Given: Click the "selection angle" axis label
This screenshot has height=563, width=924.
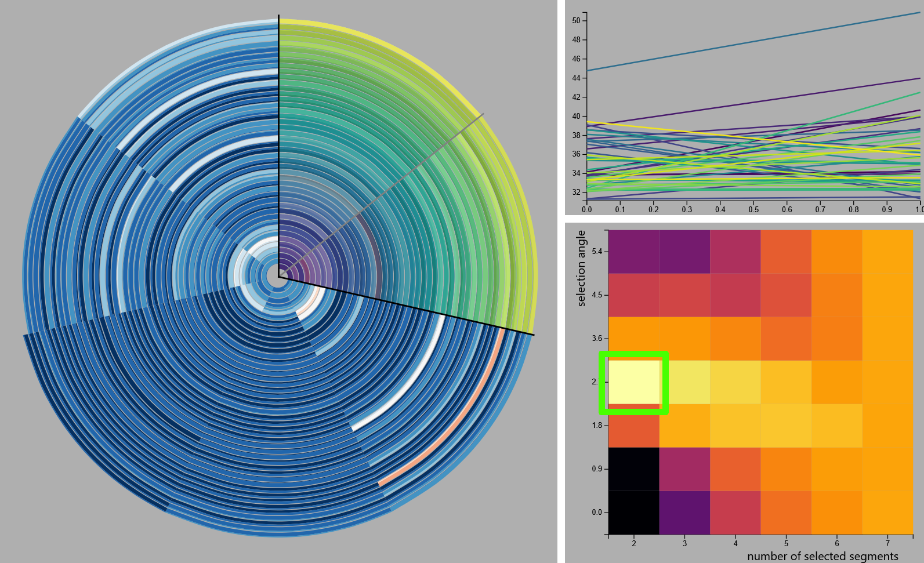Looking at the screenshot, I should [x=581, y=268].
